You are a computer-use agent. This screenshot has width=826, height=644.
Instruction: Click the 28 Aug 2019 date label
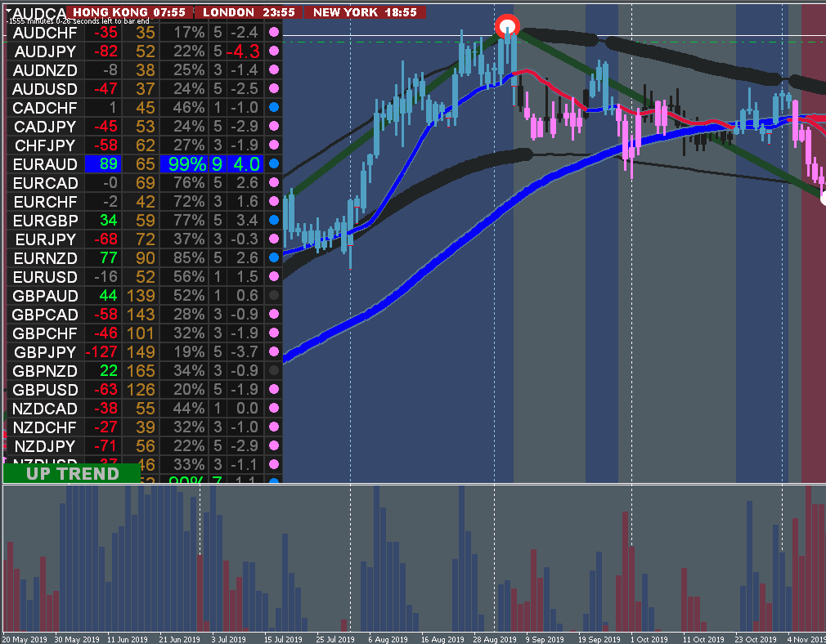495,639
